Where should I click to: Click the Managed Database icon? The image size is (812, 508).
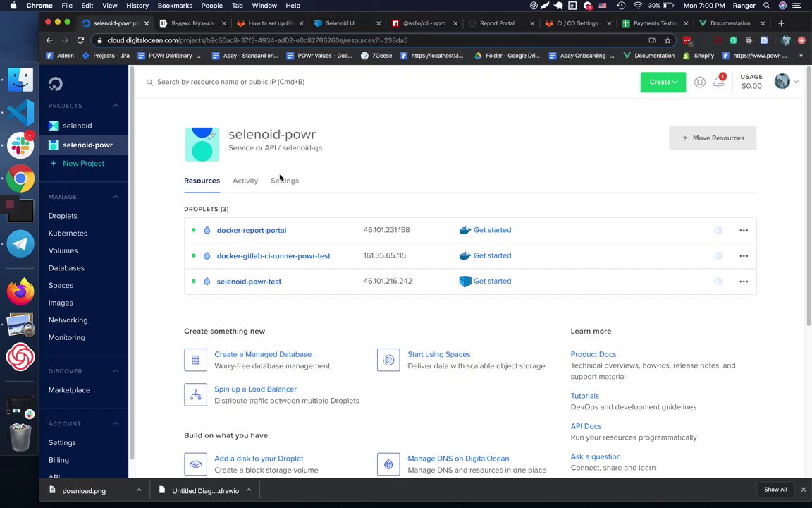click(x=195, y=360)
